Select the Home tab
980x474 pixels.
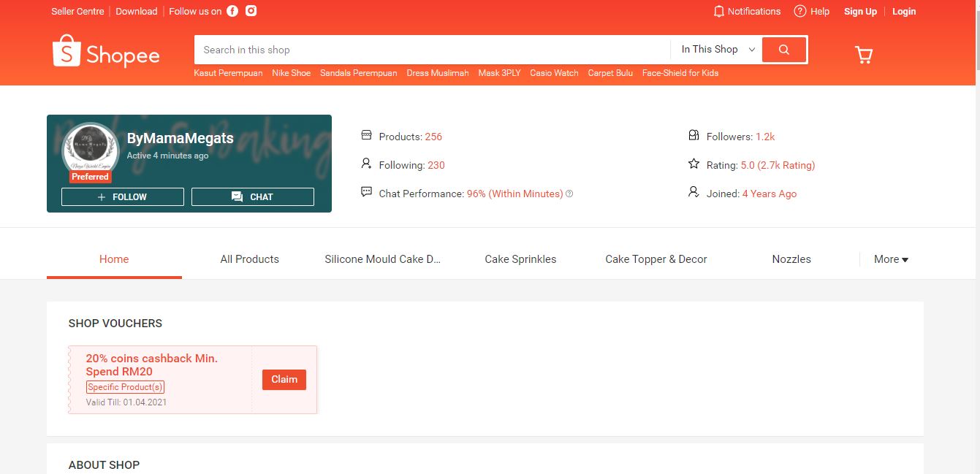114,259
